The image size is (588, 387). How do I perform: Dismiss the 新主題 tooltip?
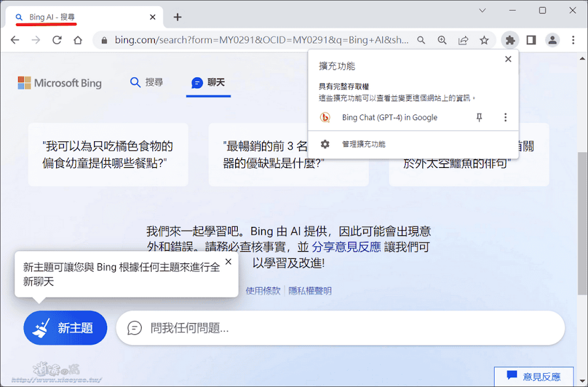(x=229, y=261)
